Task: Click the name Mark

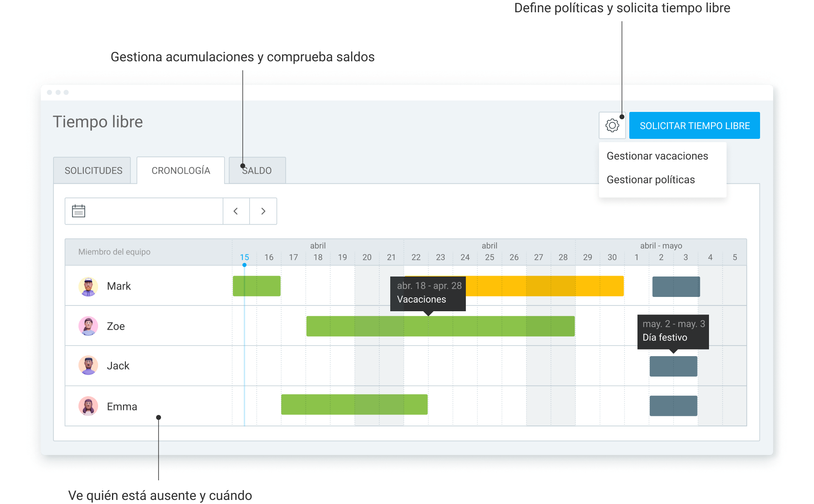Action: [x=119, y=286]
